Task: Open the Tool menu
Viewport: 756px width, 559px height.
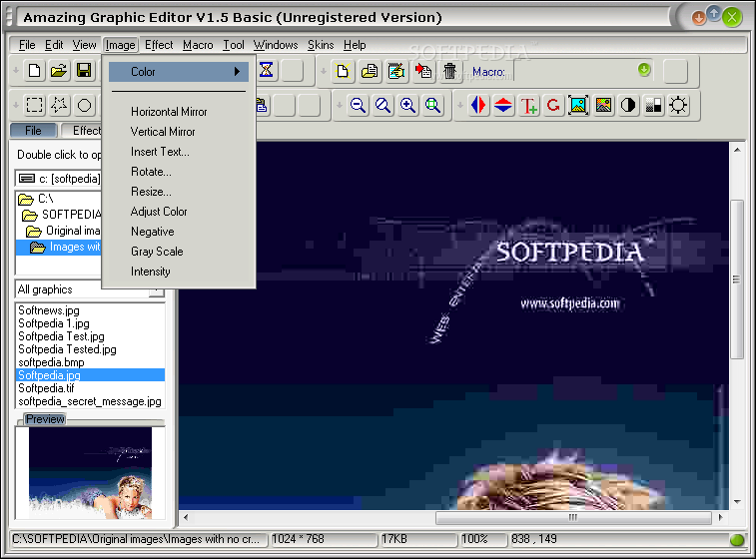Action: click(x=234, y=45)
